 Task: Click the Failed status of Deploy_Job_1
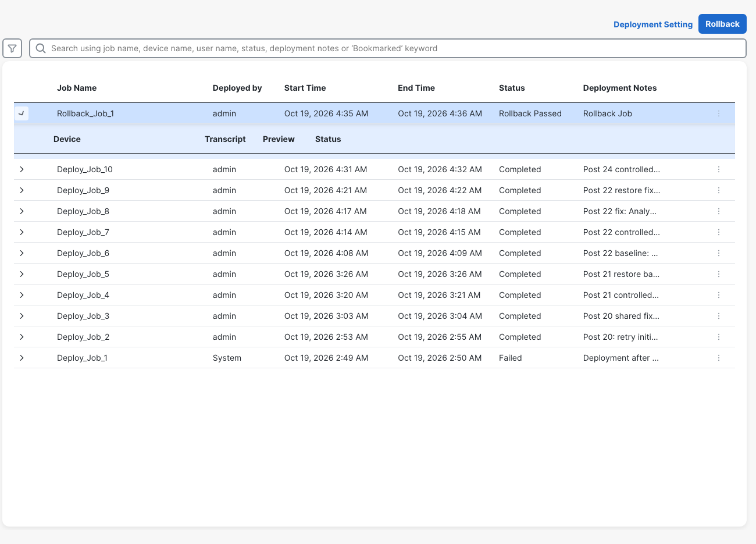(511, 358)
